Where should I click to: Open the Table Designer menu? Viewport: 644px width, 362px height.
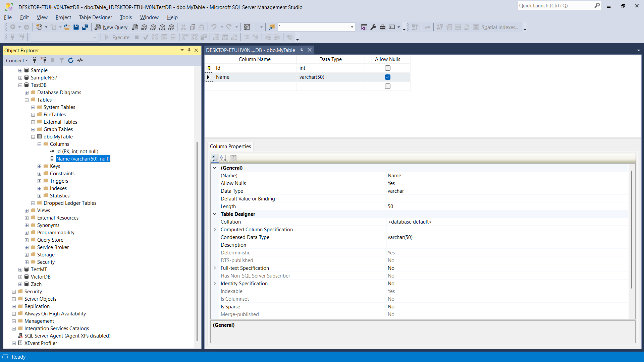96,17
